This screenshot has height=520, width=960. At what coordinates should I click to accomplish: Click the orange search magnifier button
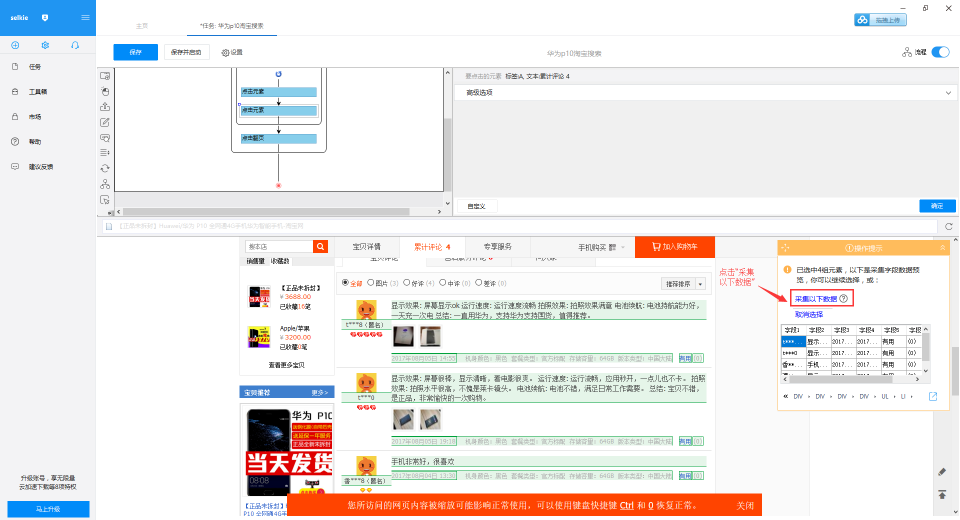pyautogui.click(x=320, y=247)
